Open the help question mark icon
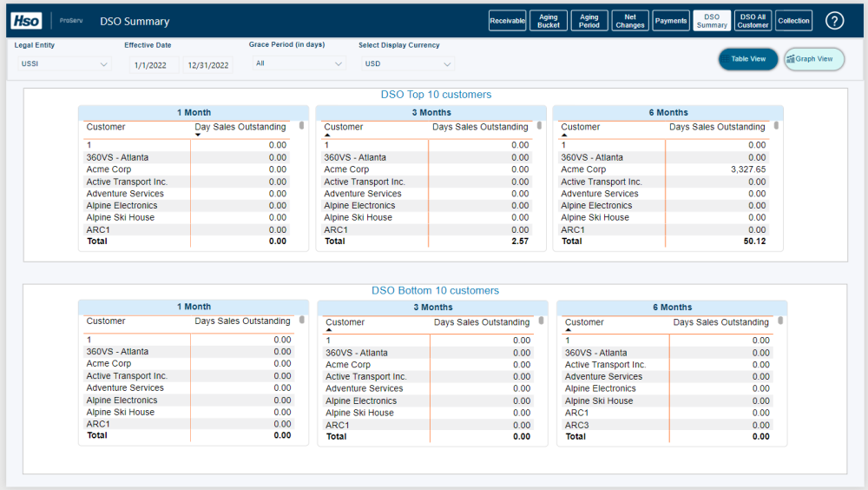 pos(834,21)
